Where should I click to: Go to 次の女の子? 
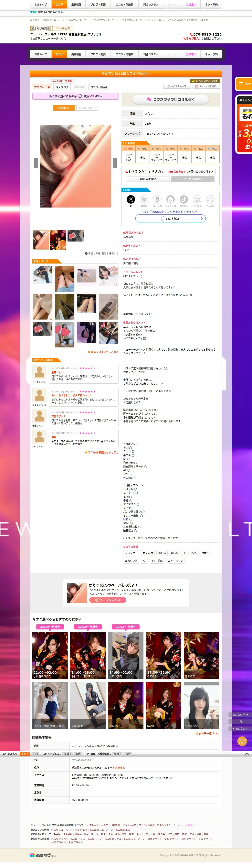240,714
